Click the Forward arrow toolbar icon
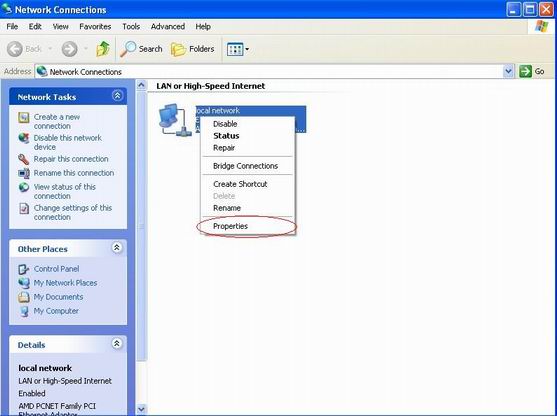 pyautogui.click(x=69, y=49)
